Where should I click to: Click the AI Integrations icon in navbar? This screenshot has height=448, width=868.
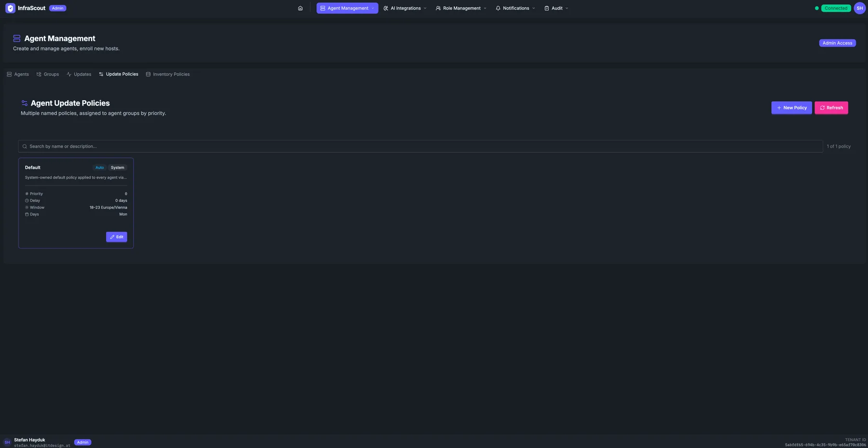[386, 8]
